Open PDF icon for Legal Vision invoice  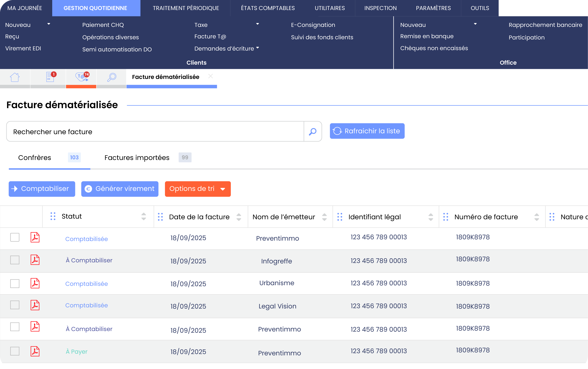tap(35, 305)
